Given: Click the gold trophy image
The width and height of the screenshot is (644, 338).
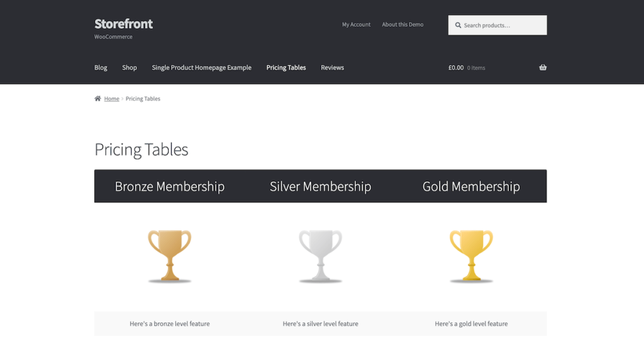Looking at the screenshot, I should pyautogui.click(x=471, y=256).
